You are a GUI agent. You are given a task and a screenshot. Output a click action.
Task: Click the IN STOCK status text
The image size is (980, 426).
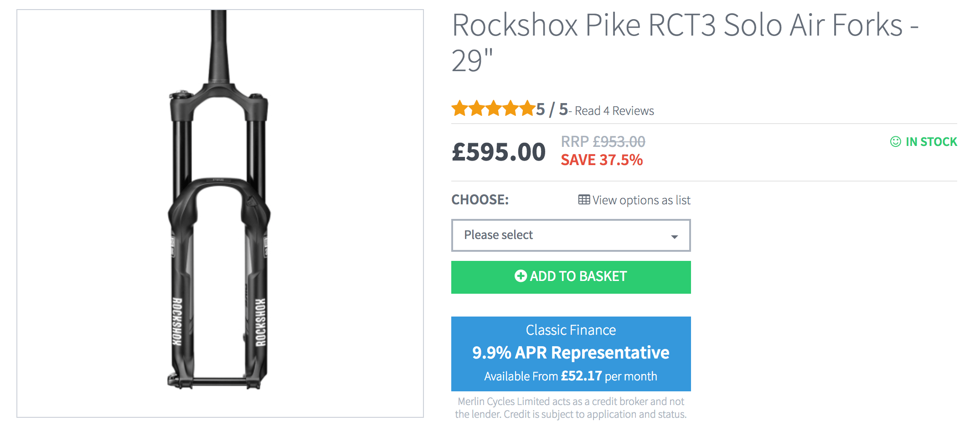tap(931, 142)
